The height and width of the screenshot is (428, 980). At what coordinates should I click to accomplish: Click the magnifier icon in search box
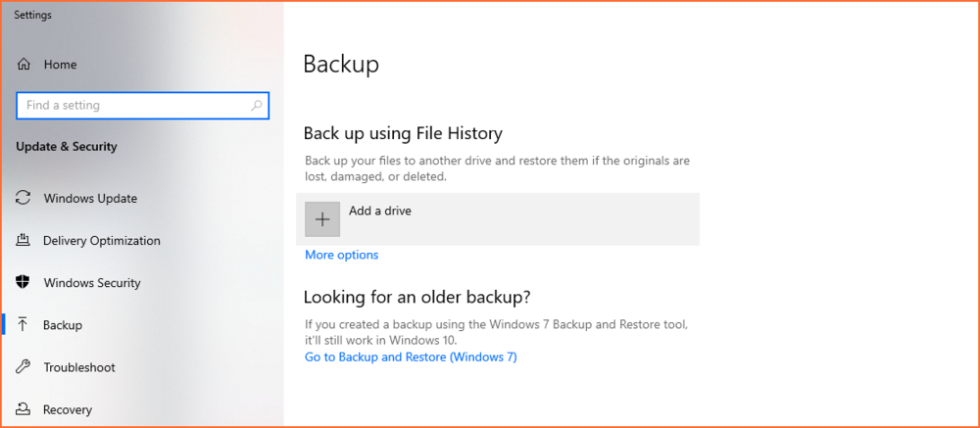256,106
